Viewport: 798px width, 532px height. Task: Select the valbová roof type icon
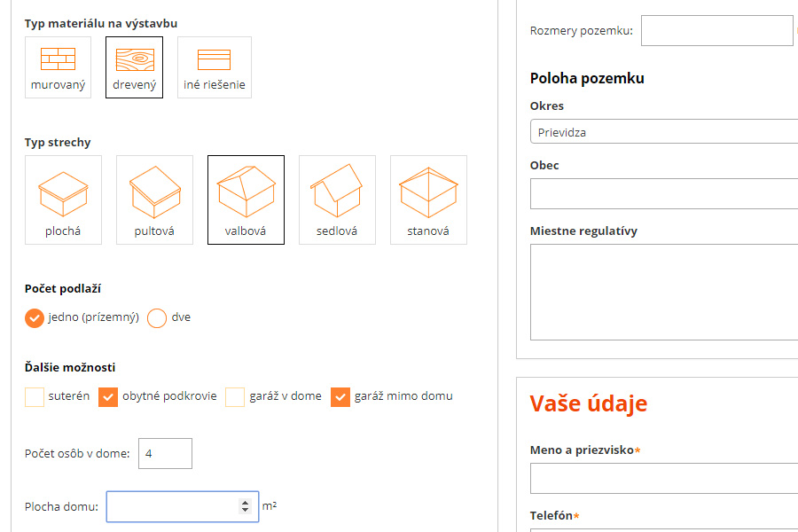(x=246, y=199)
